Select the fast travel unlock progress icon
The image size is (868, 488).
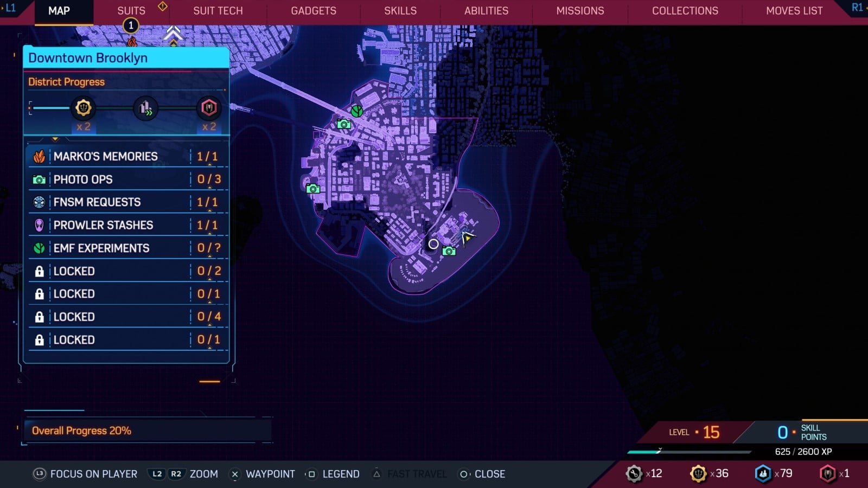(145, 108)
